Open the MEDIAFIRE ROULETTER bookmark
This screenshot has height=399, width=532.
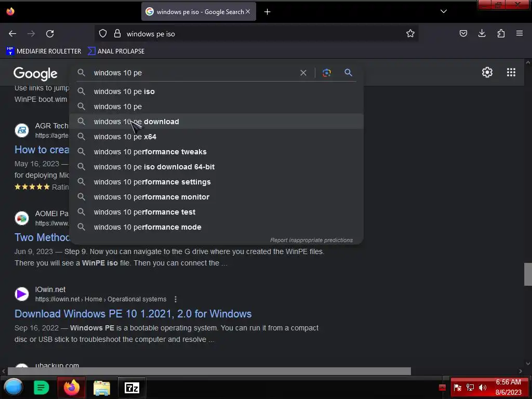coord(44,51)
